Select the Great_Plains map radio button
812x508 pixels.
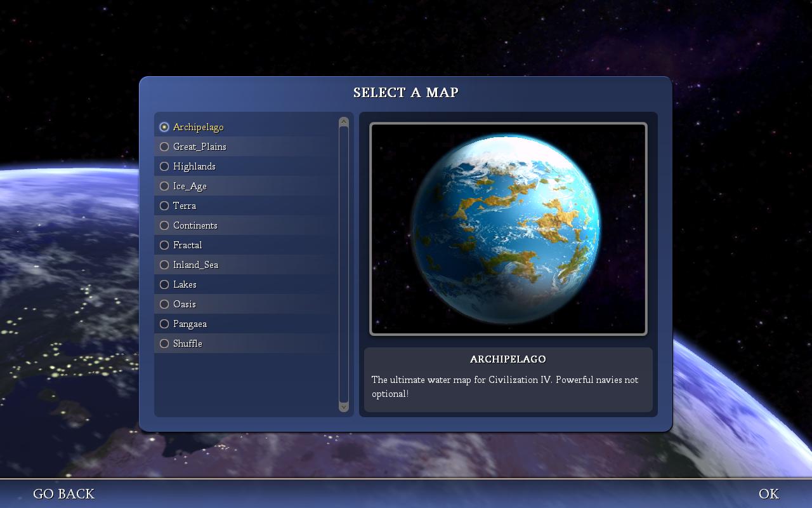coord(164,147)
